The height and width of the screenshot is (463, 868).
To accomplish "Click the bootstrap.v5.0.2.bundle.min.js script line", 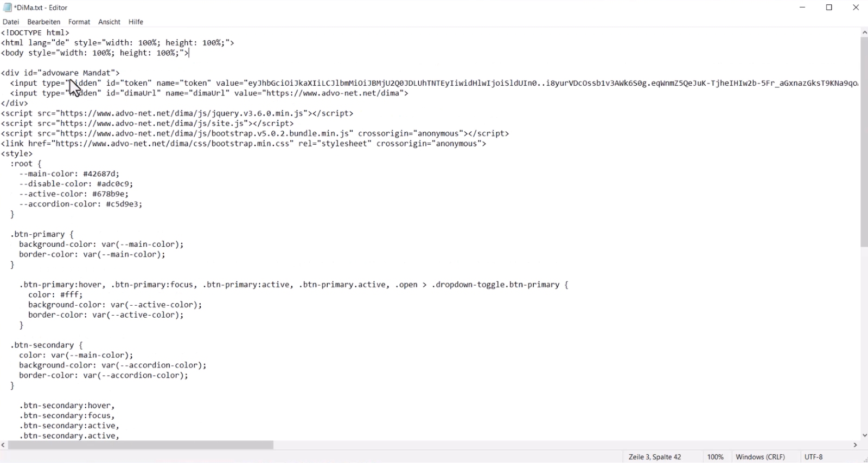I will pyautogui.click(x=255, y=133).
